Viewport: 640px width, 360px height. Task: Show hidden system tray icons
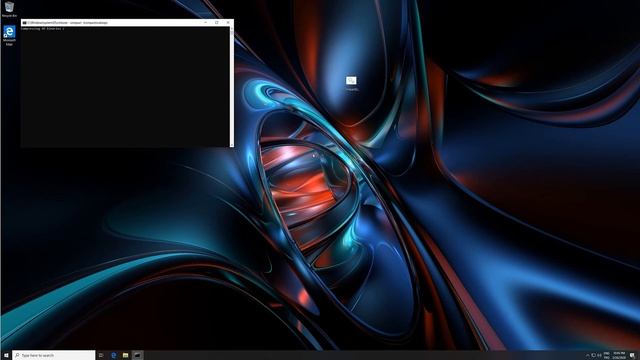588,356
